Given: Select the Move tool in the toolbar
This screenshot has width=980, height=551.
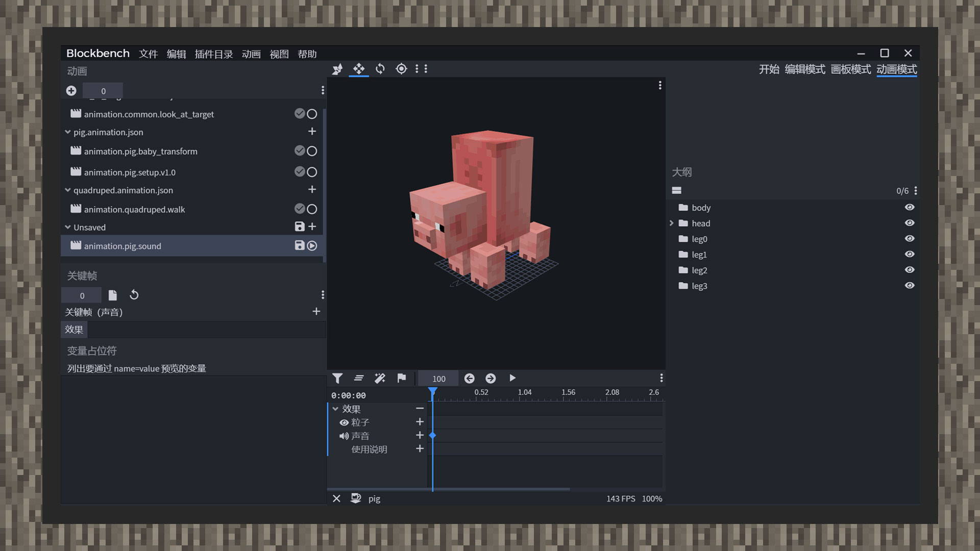Looking at the screenshot, I should point(359,69).
